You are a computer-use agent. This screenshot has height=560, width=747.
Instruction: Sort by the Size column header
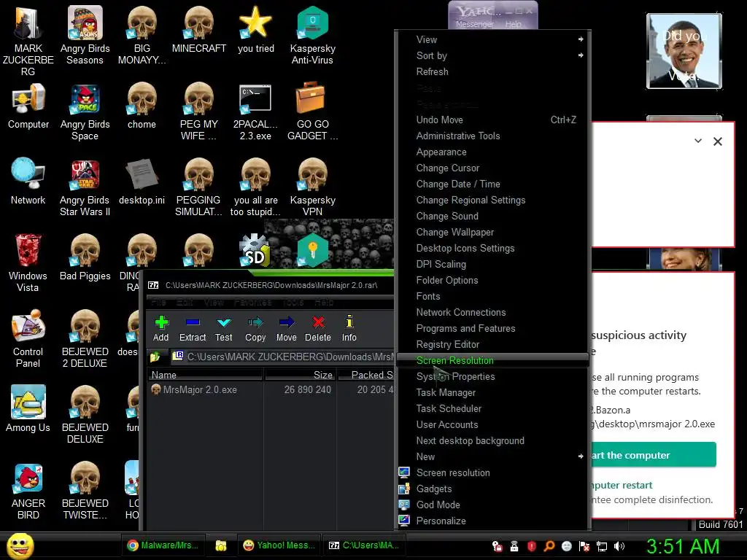tap(300, 375)
